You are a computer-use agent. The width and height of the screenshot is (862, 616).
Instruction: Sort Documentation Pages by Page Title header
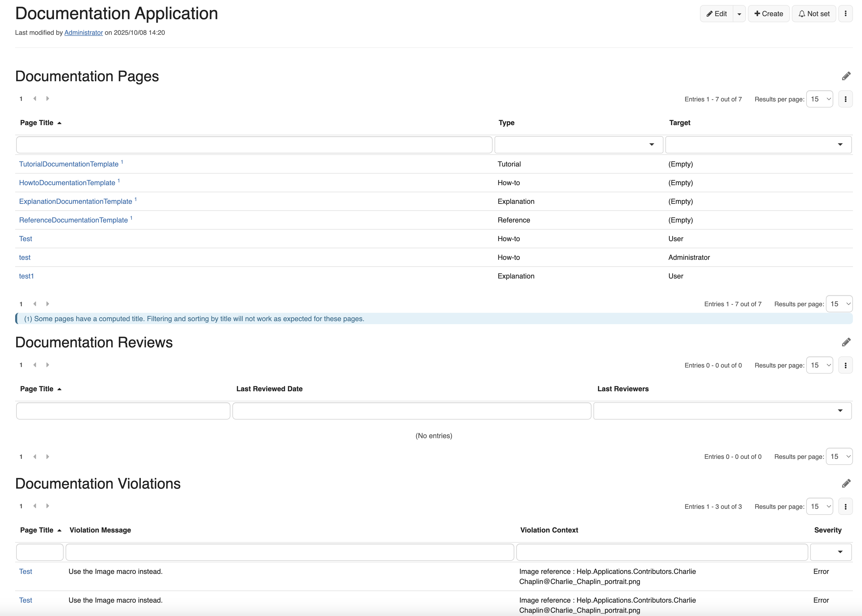click(x=37, y=123)
